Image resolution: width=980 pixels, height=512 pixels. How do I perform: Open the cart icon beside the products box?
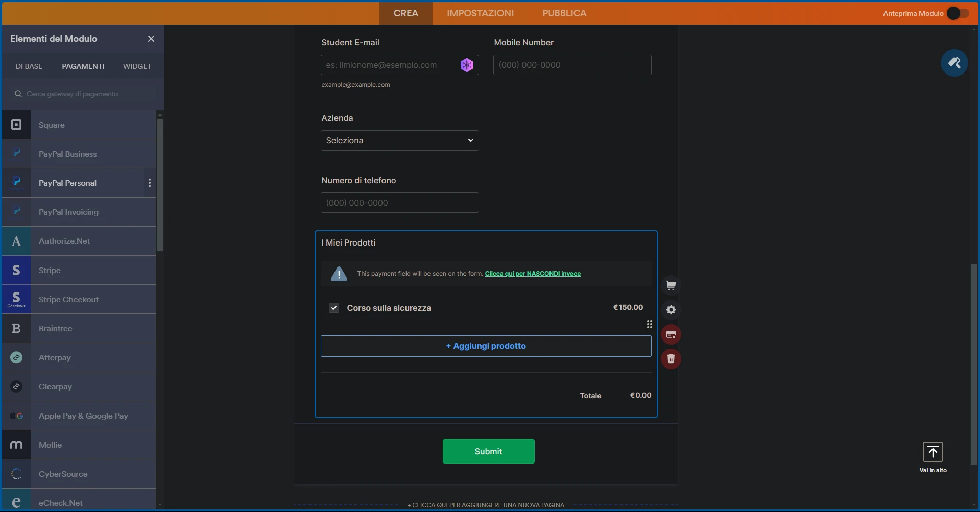pos(671,285)
